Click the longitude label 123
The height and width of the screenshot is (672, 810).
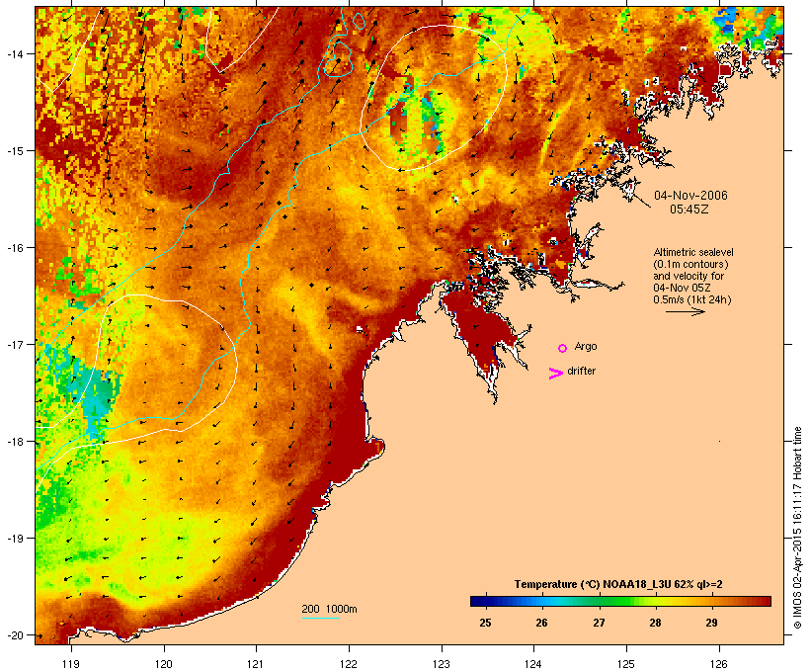(442, 664)
